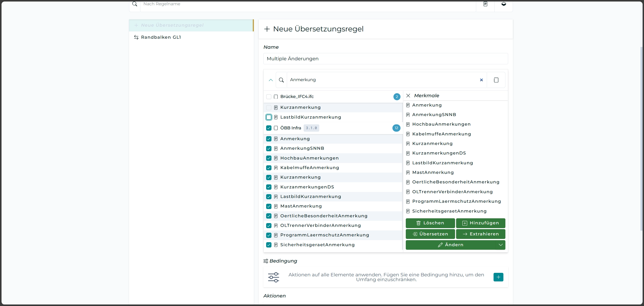Uncheck the ÖBB Infra group checkbox
Image resolution: width=644 pixels, height=306 pixels.
coord(269,128)
